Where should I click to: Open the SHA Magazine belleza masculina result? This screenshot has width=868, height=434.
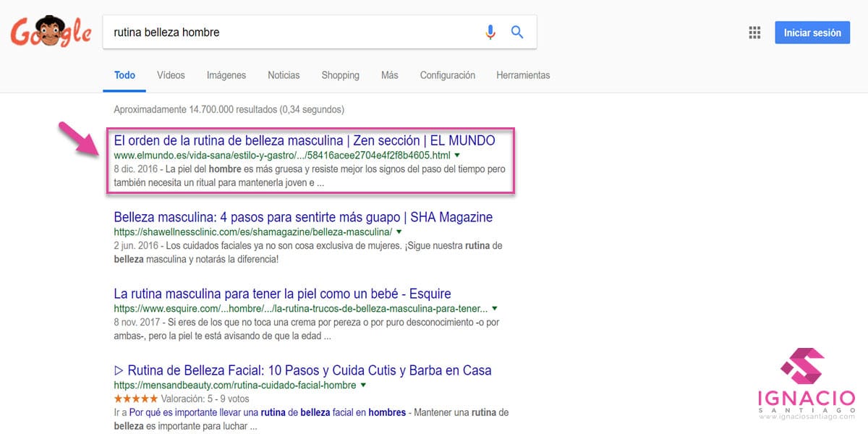(x=303, y=217)
